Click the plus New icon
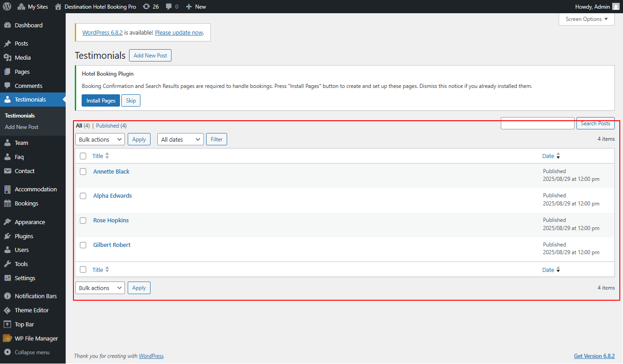This screenshot has width=623, height=364. (x=196, y=6)
